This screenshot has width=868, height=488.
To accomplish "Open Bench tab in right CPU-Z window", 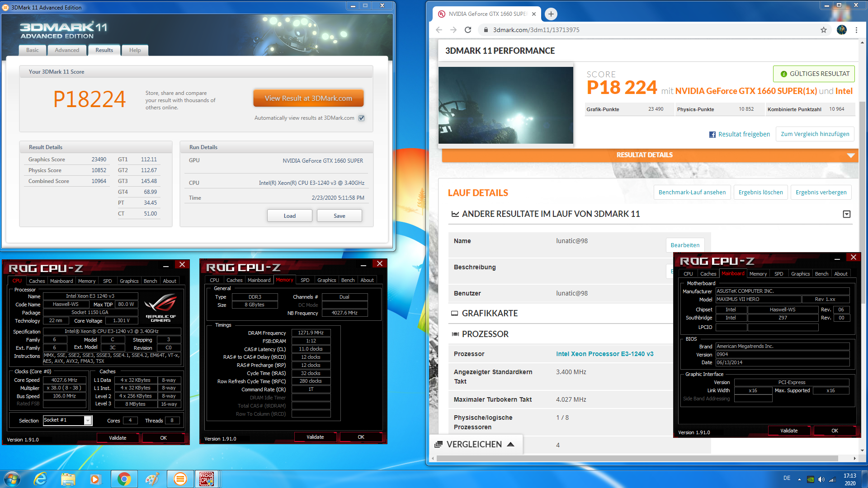I will (x=822, y=274).
